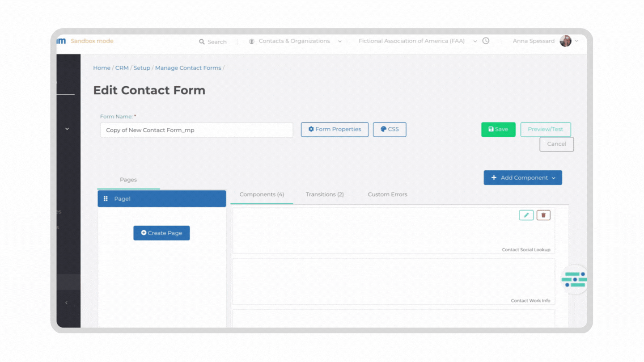The image size is (644, 362).
Task: Switch to the Transitions (2) tab
Action: [x=325, y=194]
